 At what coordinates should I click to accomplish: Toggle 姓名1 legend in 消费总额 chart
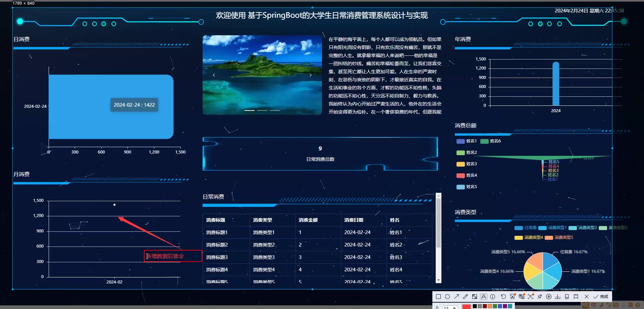tap(467, 141)
